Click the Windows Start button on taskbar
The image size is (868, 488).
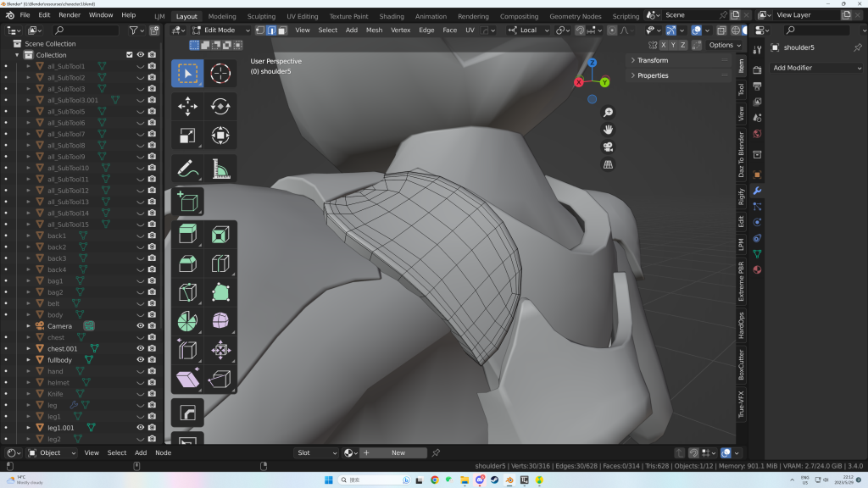click(x=330, y=480)
